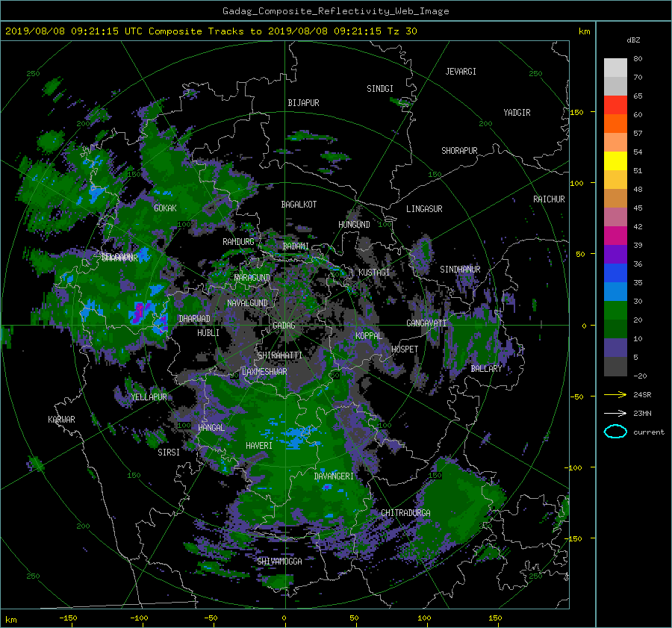Screen dimensions: 672x628
Task: Click the purple high-reflectivity cell near Dharwad
Action: click(x=141, y=312)
